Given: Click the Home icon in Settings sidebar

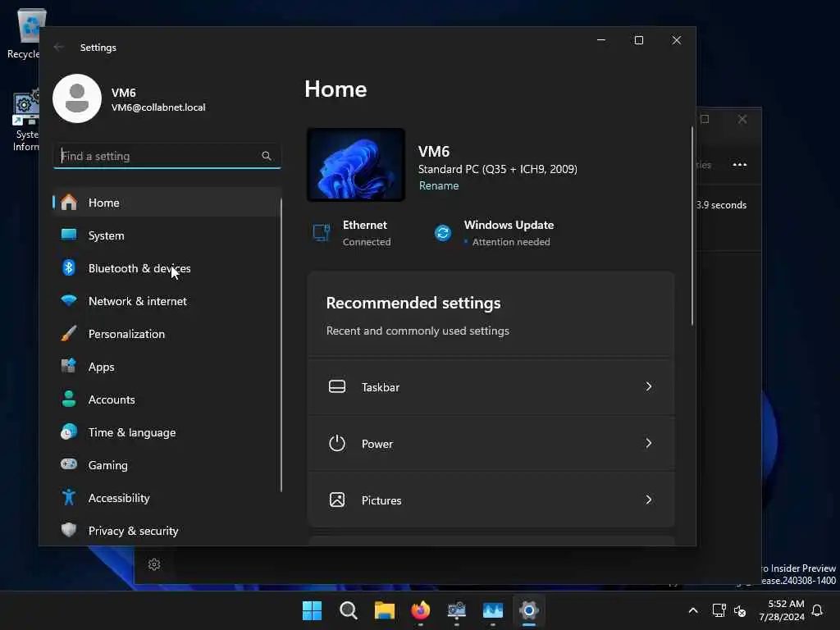Looking at the screenshot, I should pos(69,203).
